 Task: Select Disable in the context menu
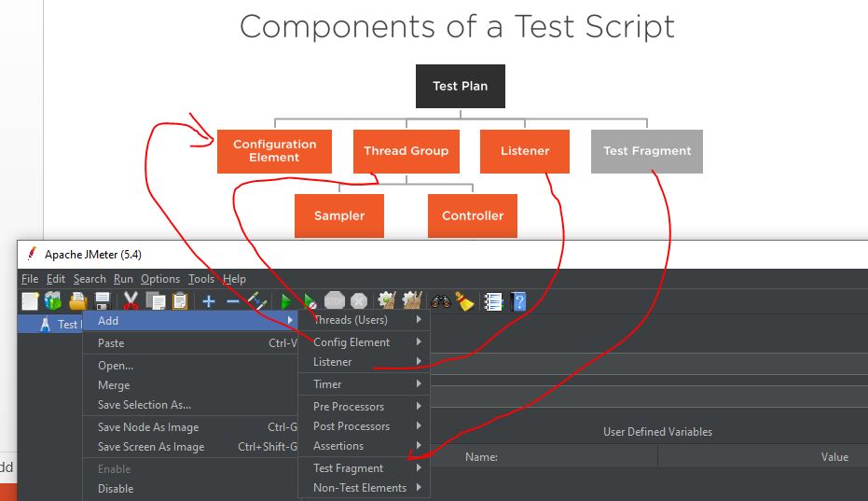[116, 489]
